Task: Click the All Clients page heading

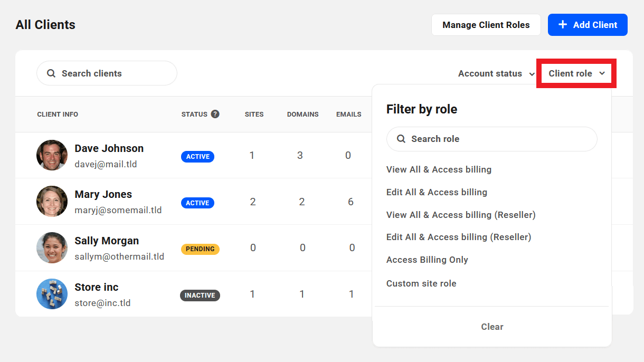Action: [45, 25]
